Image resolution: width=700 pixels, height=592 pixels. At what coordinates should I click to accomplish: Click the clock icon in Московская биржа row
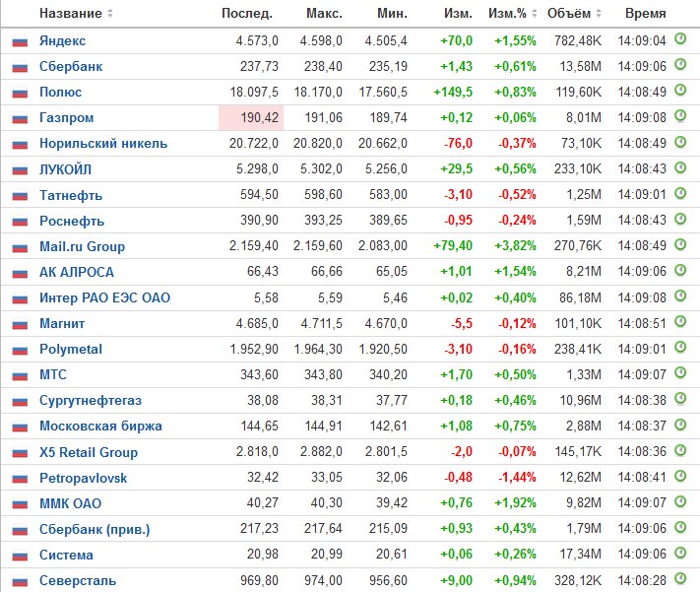pos(680,424)
